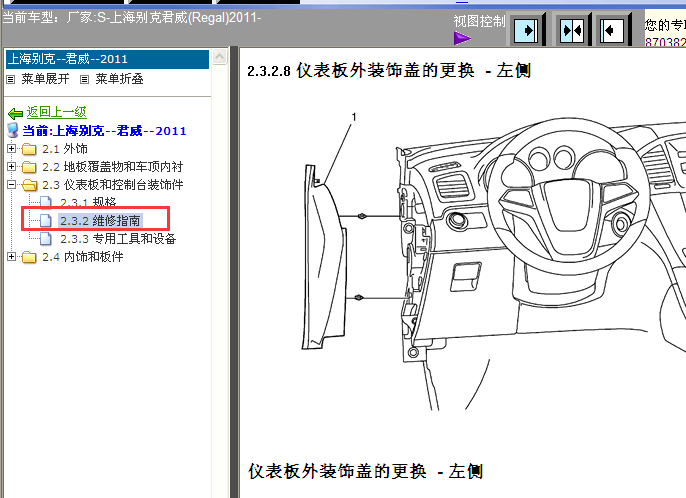This screenshot has width=686, height=498.
Task: Click the sidebar scroll-up arrow
Action: click(220, 57)
